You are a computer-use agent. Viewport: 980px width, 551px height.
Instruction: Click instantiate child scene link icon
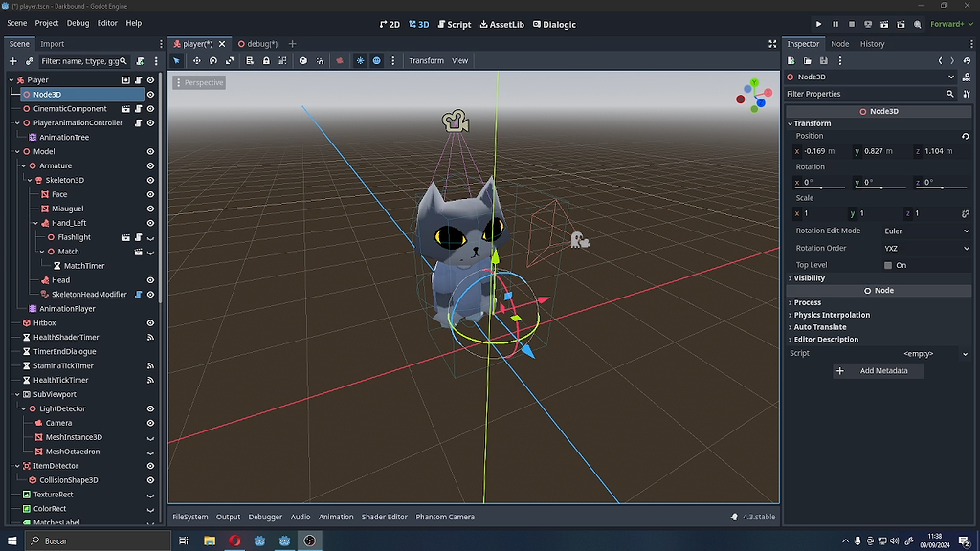(30, 61)
